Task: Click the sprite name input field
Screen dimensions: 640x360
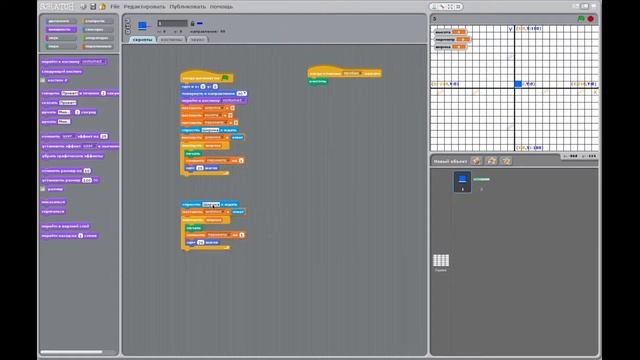Action: point(173,23)
